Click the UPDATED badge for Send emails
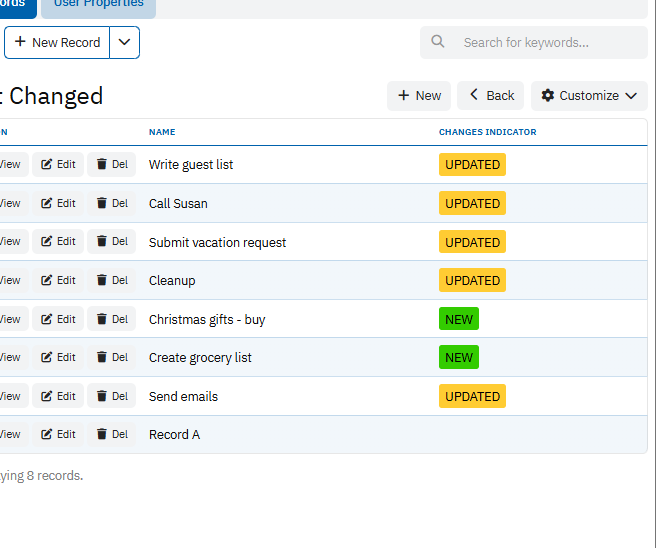The height and width of the screenshot is (548, 656). (472, 397)
